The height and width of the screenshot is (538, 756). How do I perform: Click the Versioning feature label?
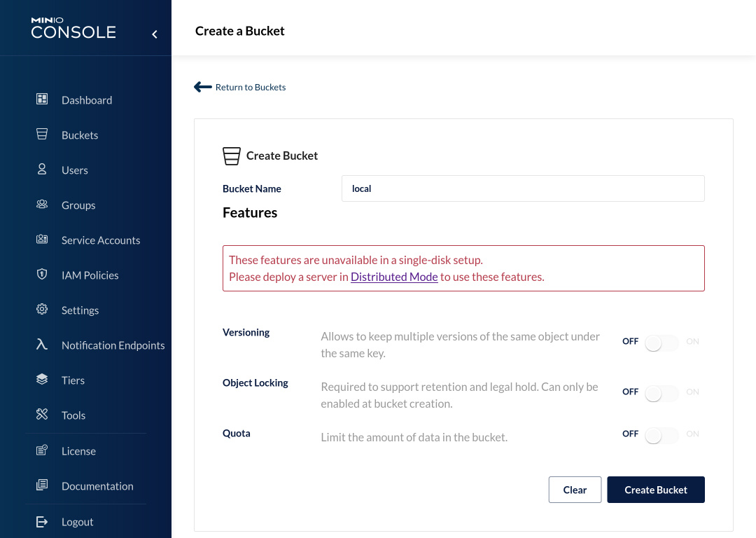[246, 333]
